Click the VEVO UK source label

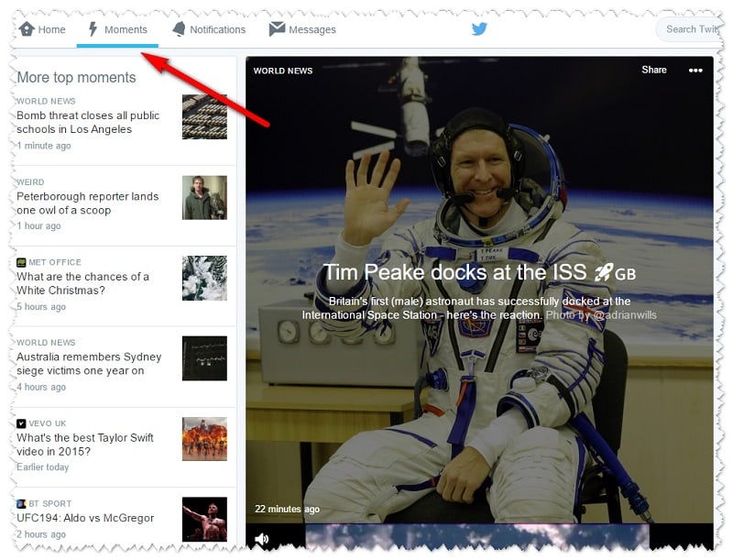click(48, 423)
